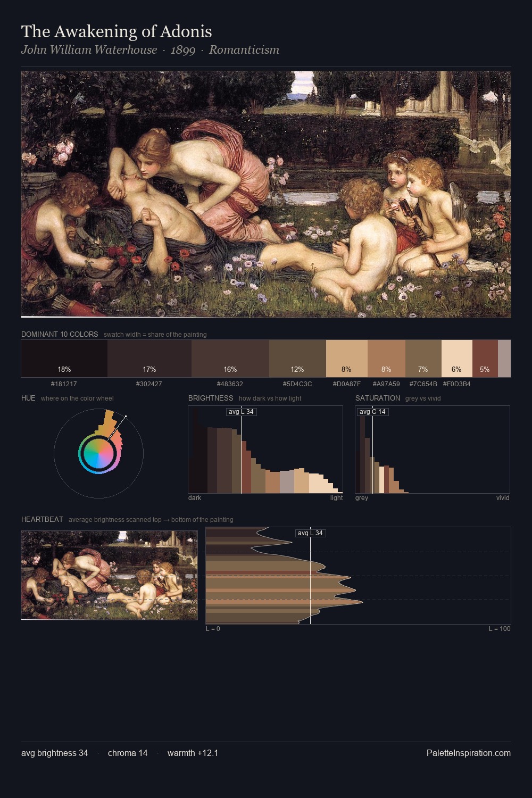The width and height of the screenshot is (532, 798).
Task: Click the 'avg C 14' label in Saturation
Action: [372, 412]
